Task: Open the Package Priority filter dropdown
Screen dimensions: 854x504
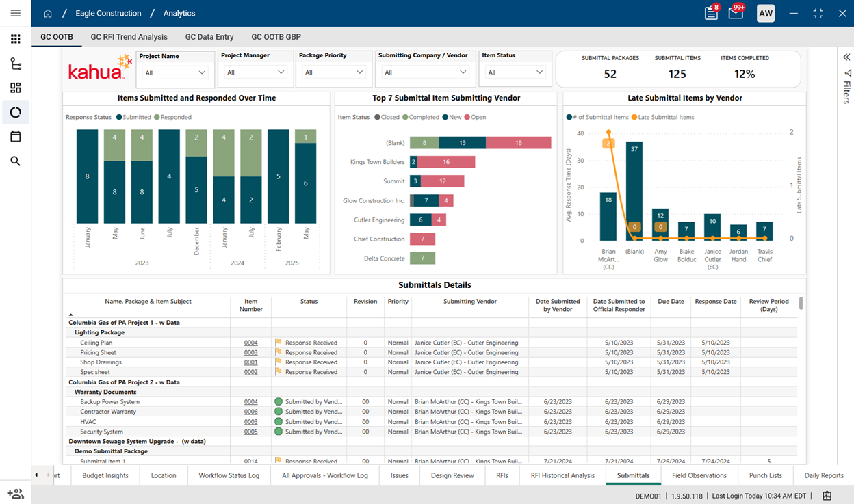Action: click(333, 72)
